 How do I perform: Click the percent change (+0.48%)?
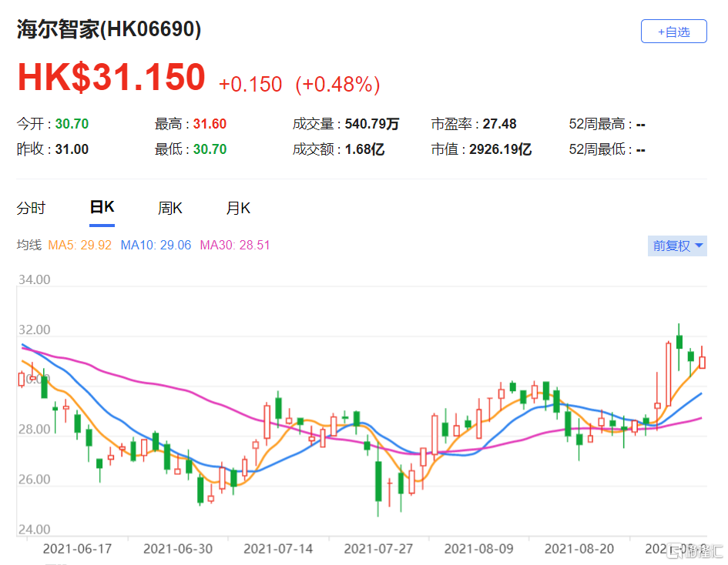[338, 85]
